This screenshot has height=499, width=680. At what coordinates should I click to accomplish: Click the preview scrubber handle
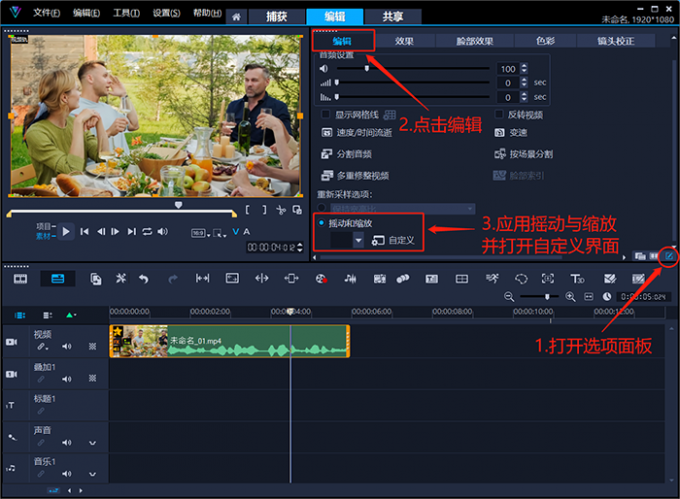click(x=178, y=205)
